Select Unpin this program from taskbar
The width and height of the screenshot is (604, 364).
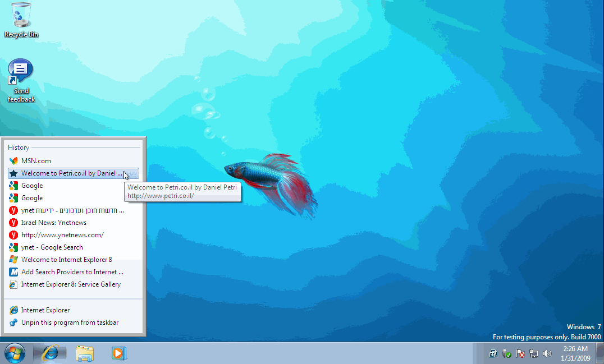[61, 322]
